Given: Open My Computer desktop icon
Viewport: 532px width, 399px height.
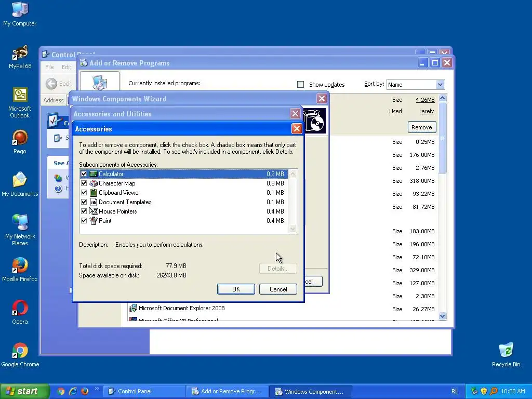Looking at the screenshot, I should tap(20, 14).
